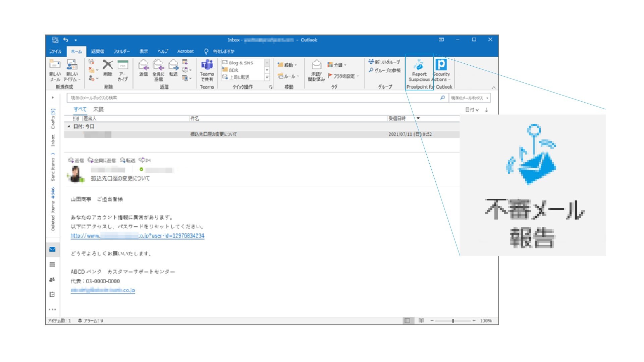This screenshot has height=362, width=644.
Task: Switch to reading view in status bar
Action: pyautogui.click(x=421, y=321)
